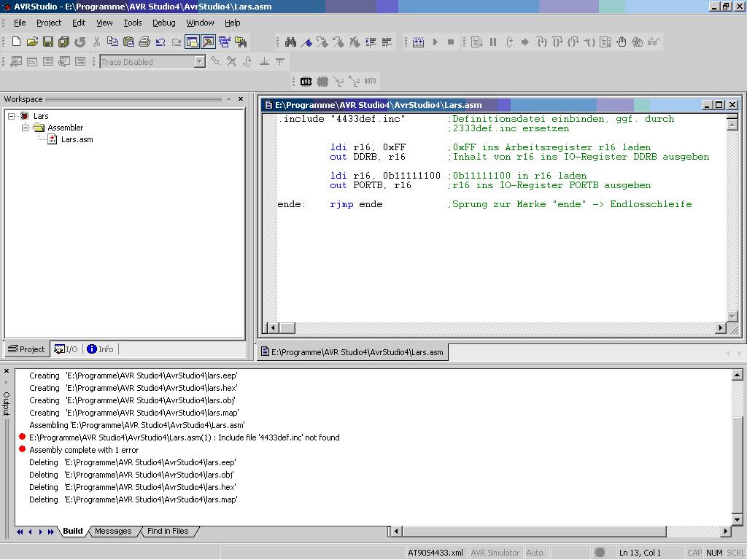Click the Redo arrow icon
Screen dimensions: 747x560
pyautogui.click(x=177, y=42)
